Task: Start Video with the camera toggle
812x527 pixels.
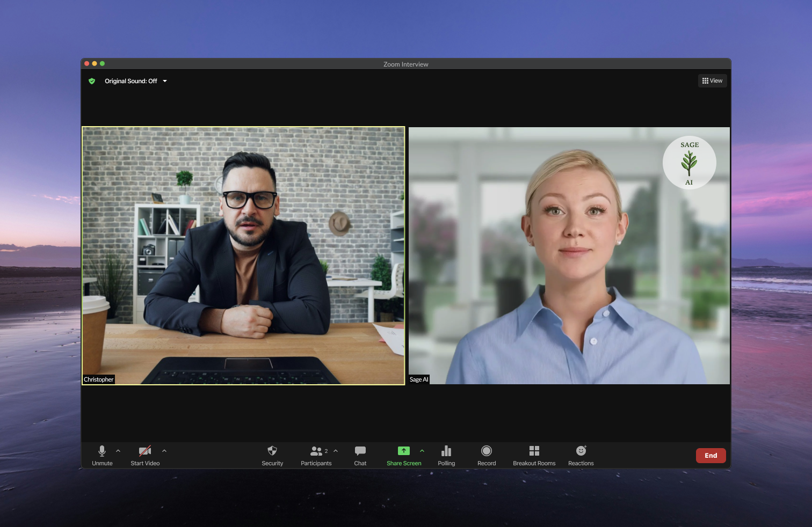Action: 145,455
